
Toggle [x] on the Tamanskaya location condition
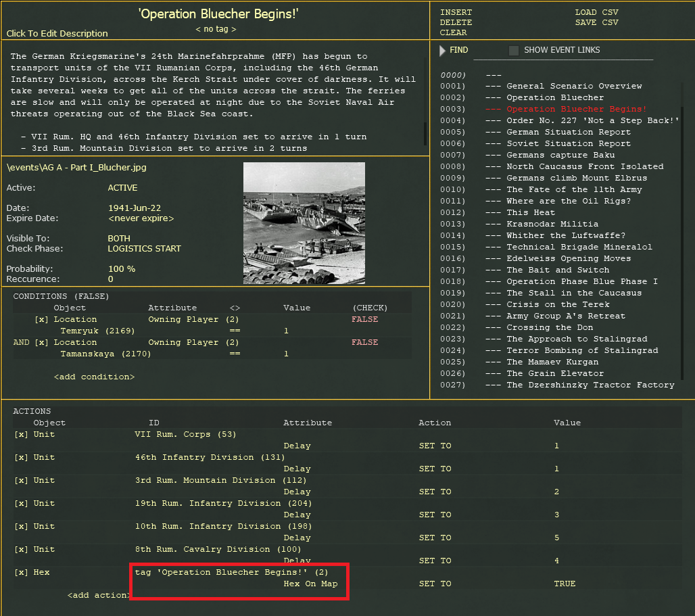pos(41,343)
